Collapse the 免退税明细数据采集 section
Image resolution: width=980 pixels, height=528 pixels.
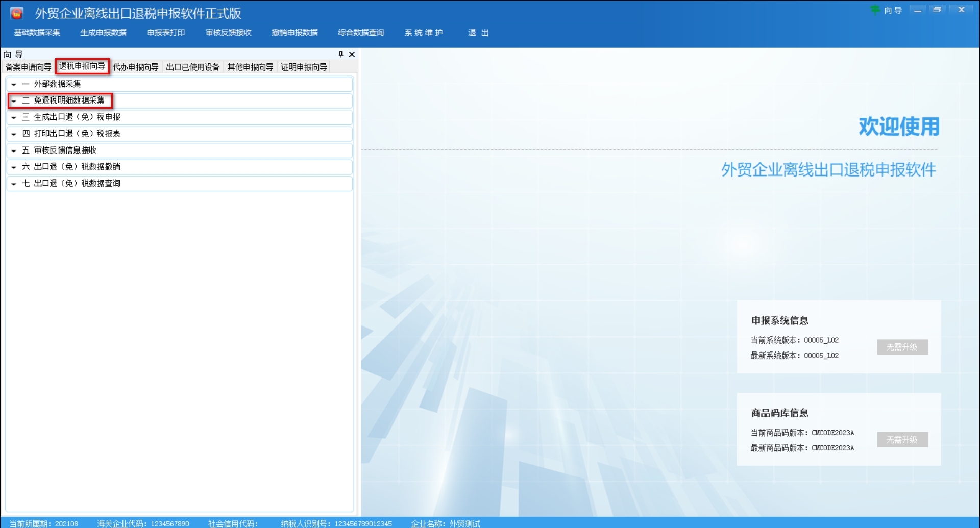[x=14, y=100]
